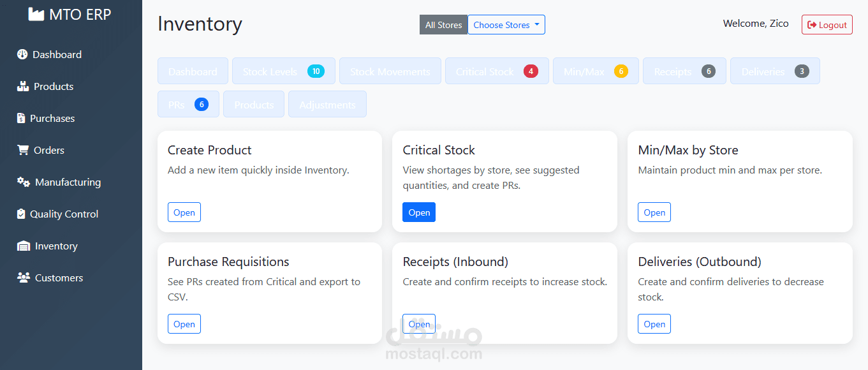Viewport: 868px width, 370px height.
Task: Click the Logout button
Action: pyautogui.click(x=827, y=25)
